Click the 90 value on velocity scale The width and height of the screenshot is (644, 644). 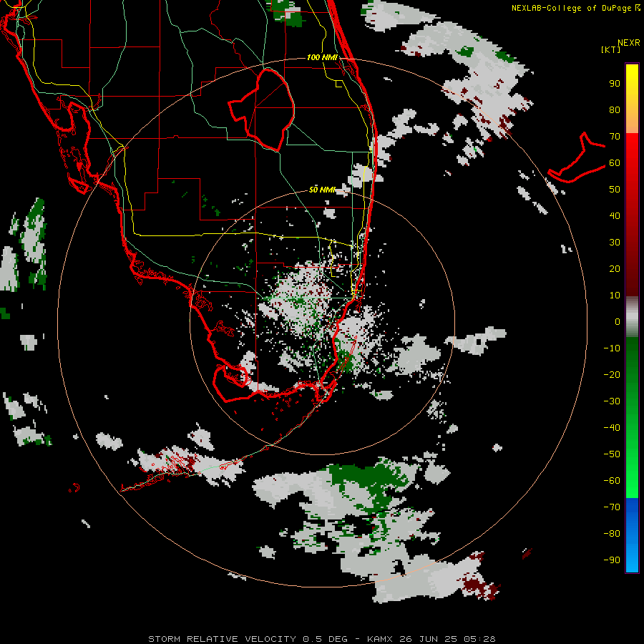[x=615, y=84]
